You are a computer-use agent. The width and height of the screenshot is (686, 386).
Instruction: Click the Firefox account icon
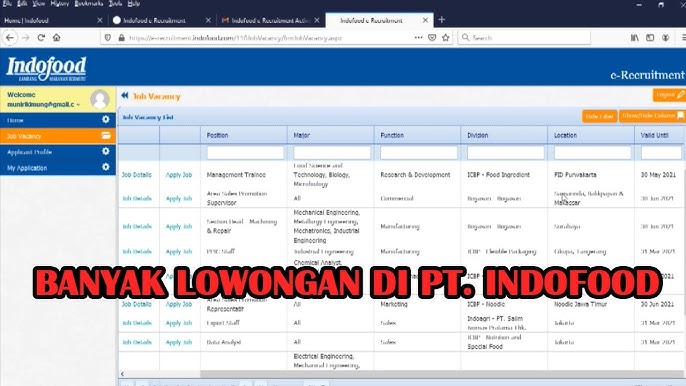(665, 38)
